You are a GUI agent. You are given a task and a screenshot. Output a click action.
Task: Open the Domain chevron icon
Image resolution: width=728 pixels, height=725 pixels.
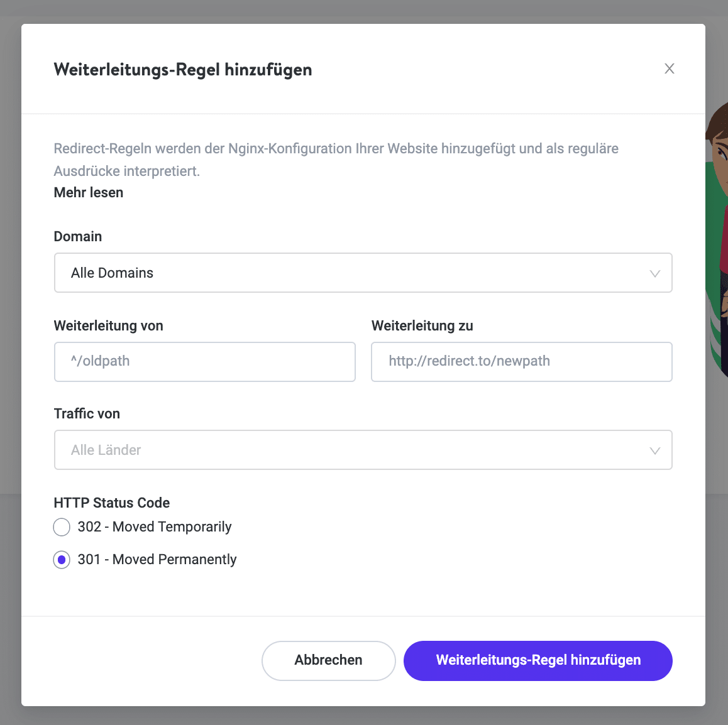coord(655,273)
